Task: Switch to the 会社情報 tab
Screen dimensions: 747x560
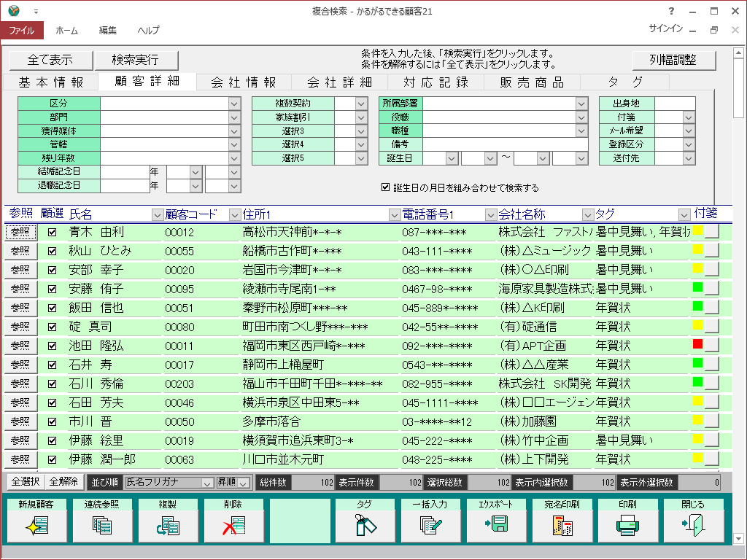Action: tap(243, 82)
